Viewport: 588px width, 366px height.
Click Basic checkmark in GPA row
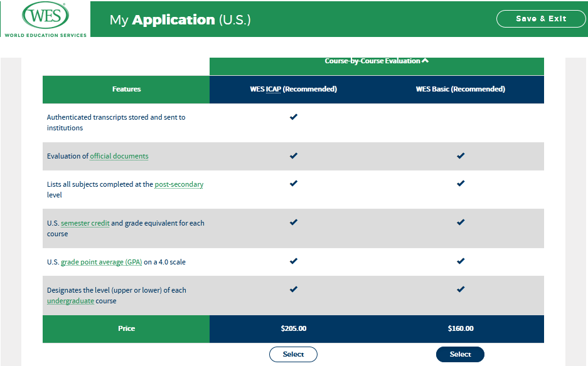point(461,261)
